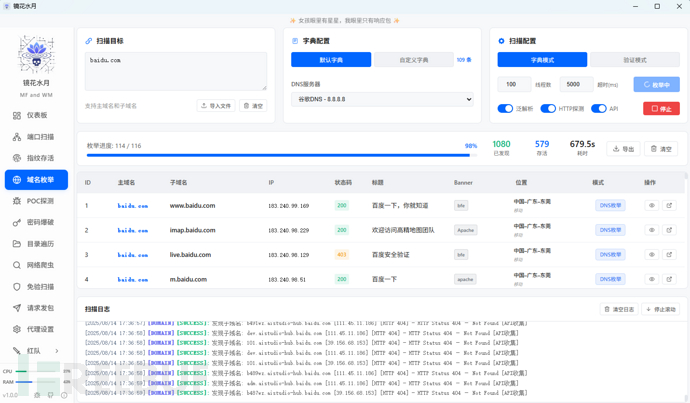View details with live.baidu.com eye icon
The height and width of the screenshot is (403, 690).
[x=652, y=255]
